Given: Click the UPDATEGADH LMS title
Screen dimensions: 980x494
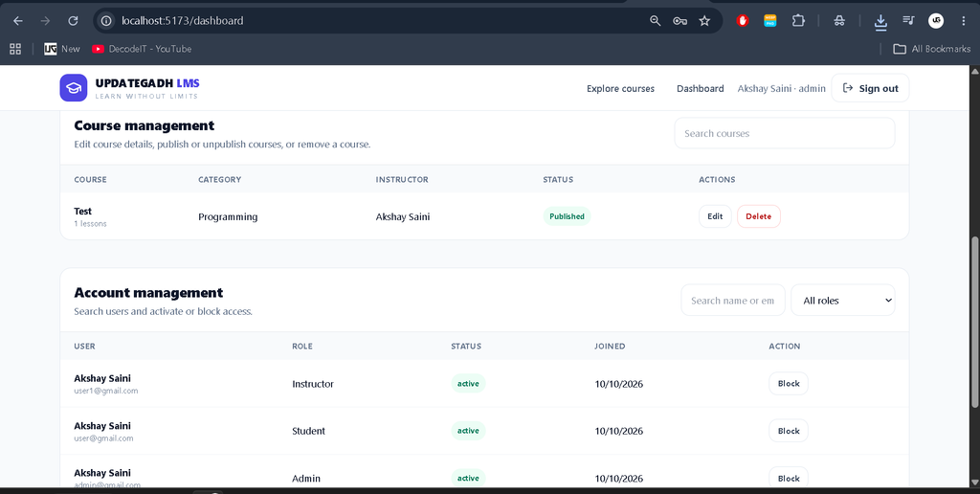Looking at the screenshot, I should coord(147,83).
